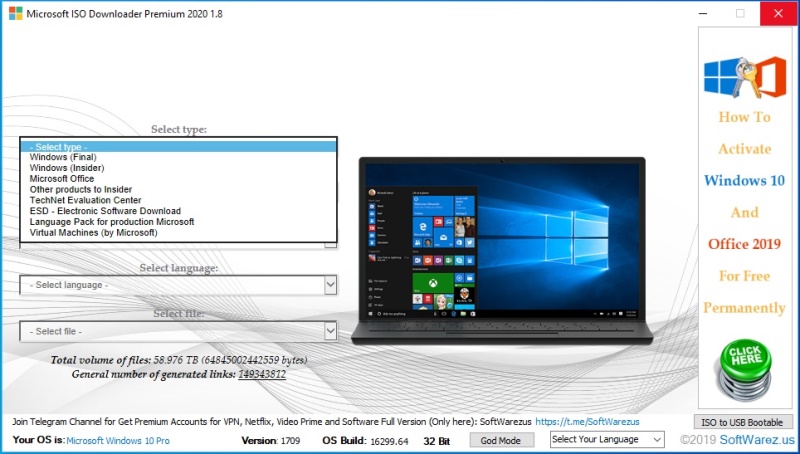Click the laptop Windows 10 image

pos(502,250)
